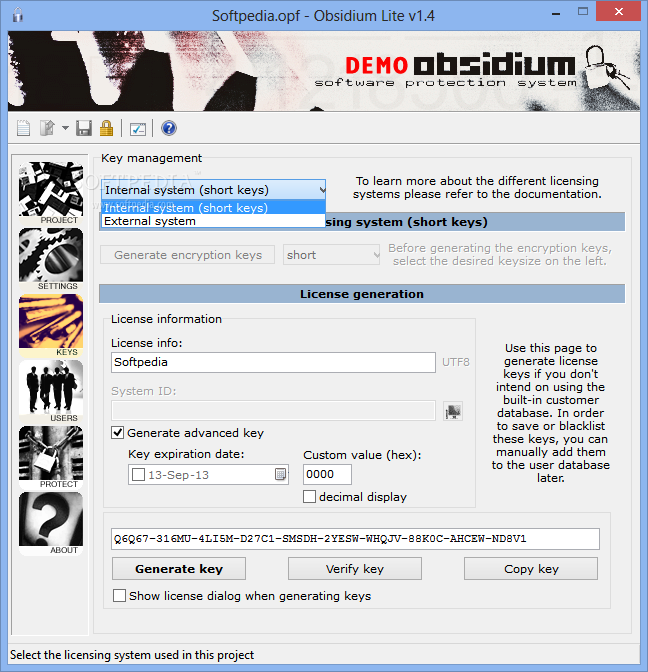Click the Save floppy disk icon
Viewport: 648px width, 672px height.
[x=84, y=128]
